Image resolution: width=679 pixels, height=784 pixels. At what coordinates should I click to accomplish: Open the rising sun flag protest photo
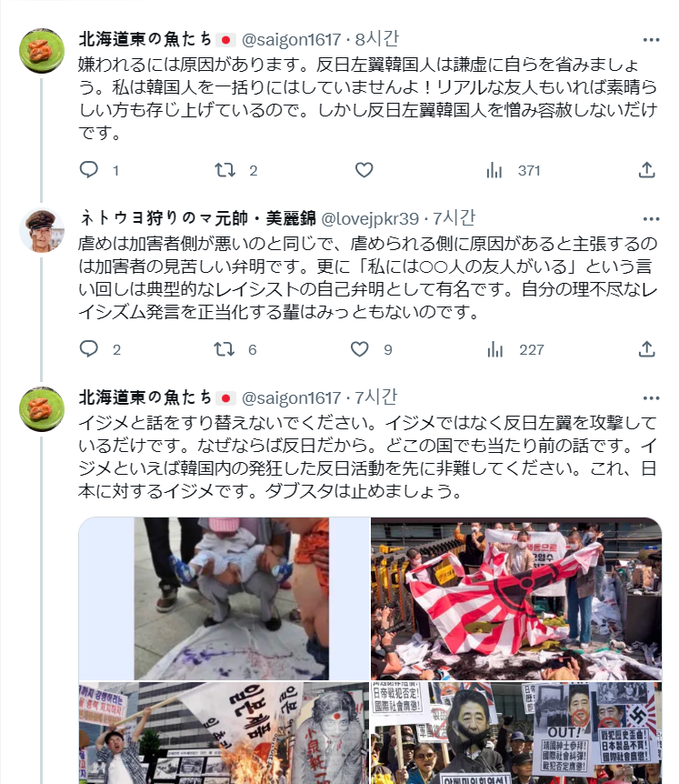coord(516,598)
